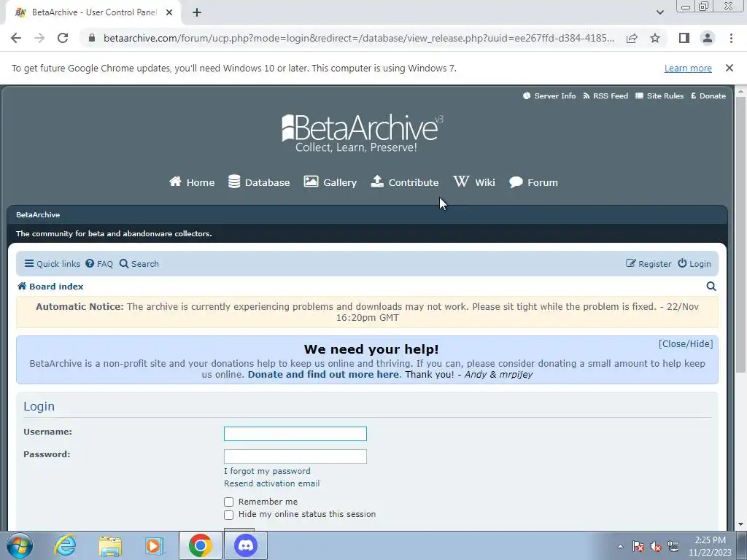Go back using the browser back arrow

16,38
